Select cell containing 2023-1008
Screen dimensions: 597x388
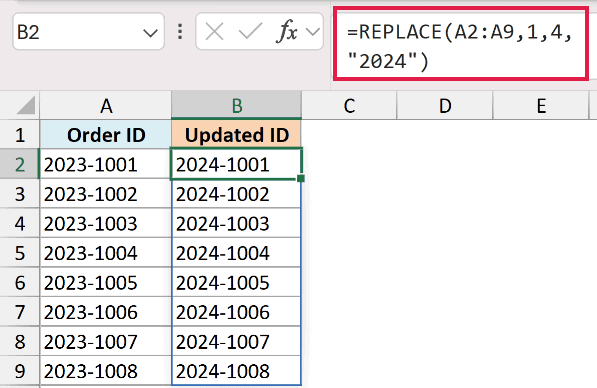pos(106,371)
